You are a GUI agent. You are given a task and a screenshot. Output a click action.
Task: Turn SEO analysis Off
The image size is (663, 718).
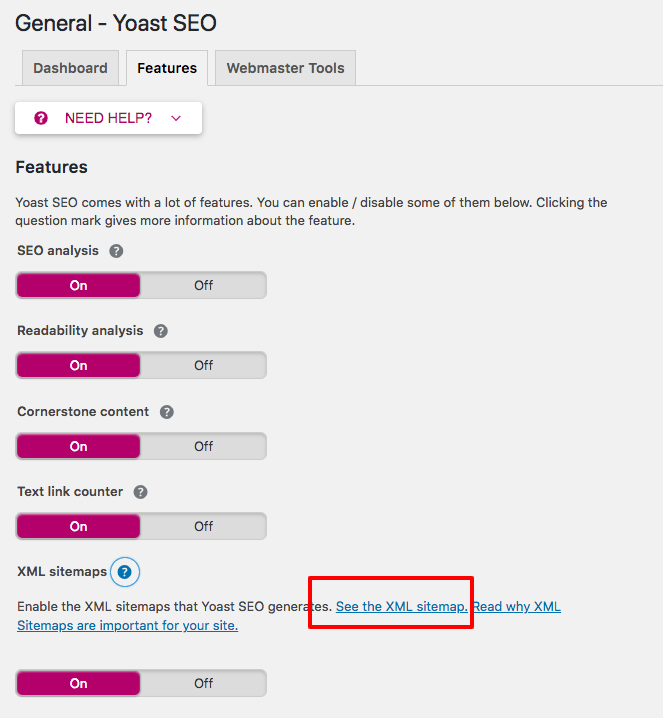tap(203, 285)
